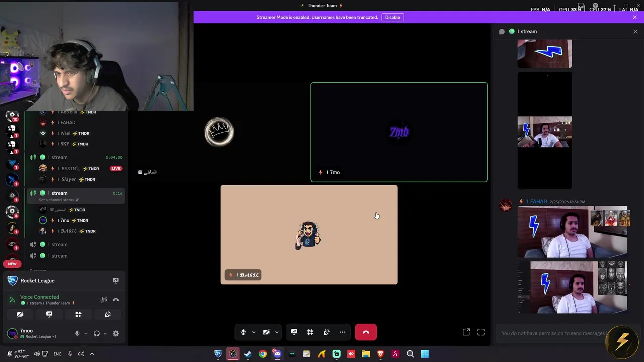This screenshot has height=362, width=644.
Task: Open 7moo user profile avatar
Action: [x=12, y=333]
